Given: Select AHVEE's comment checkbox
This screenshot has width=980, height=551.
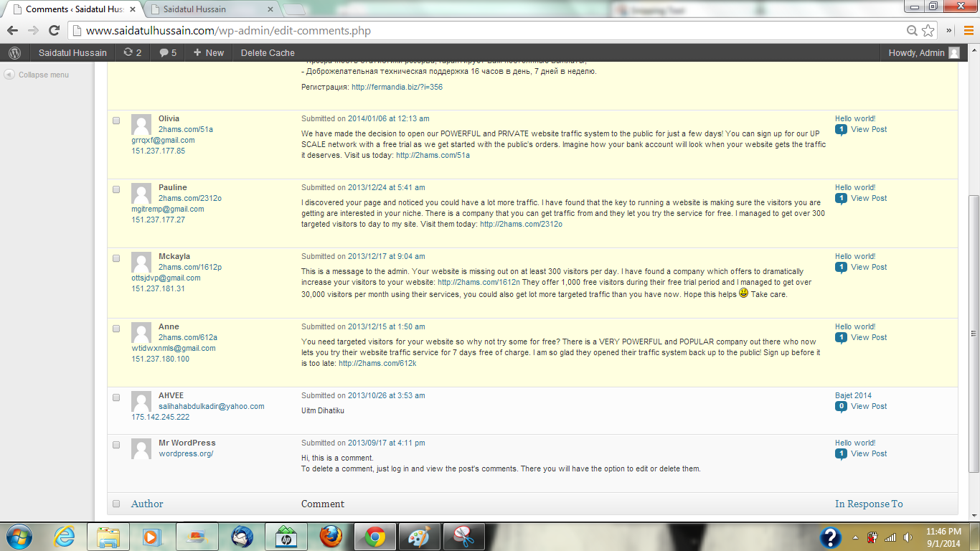Looking at the screenshot, I should click(x=116, y=397).
